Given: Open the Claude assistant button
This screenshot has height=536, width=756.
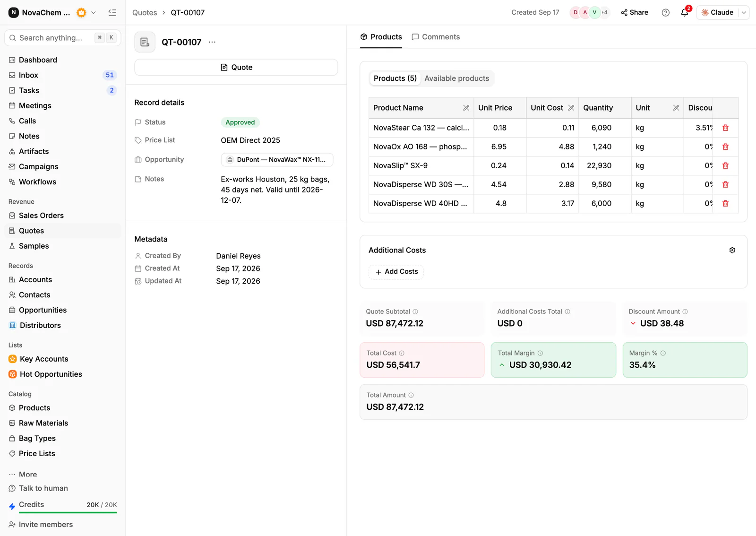Looking at the screenshot, I should 718,13.
